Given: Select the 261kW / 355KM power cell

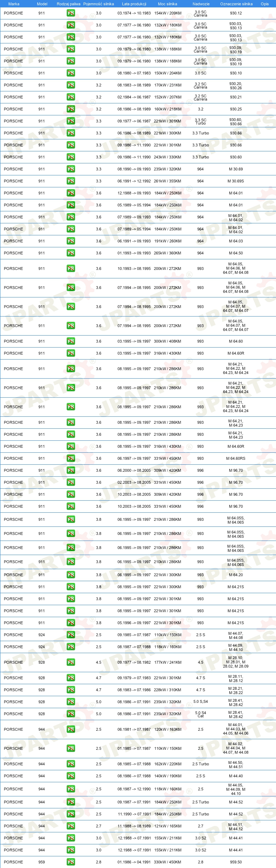Looking at the screenshot, I should (x=168, y=181).
